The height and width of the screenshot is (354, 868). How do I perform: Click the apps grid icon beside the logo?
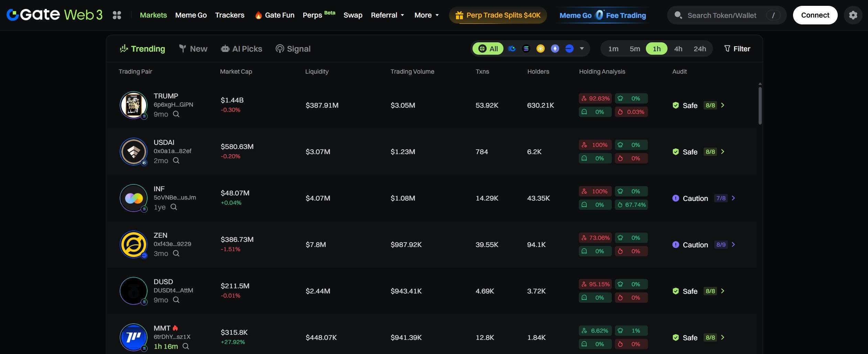tap(117, 15)
